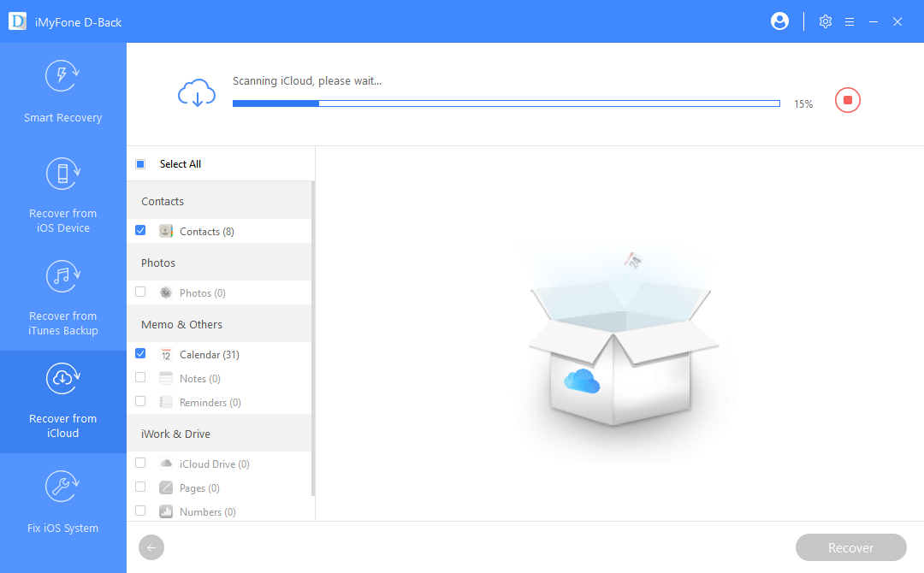Screen dimensions: 924x573
Task: Open the settings gear in title bar
Action: coord(825,21)
